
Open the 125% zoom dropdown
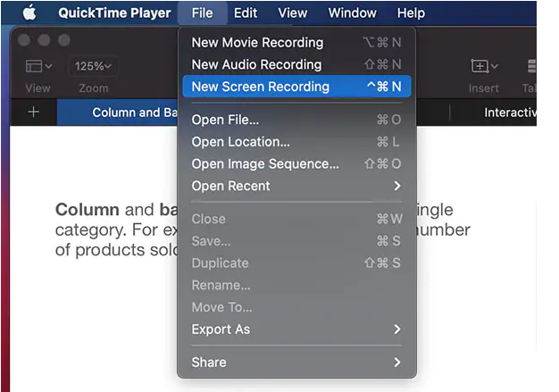93,66
